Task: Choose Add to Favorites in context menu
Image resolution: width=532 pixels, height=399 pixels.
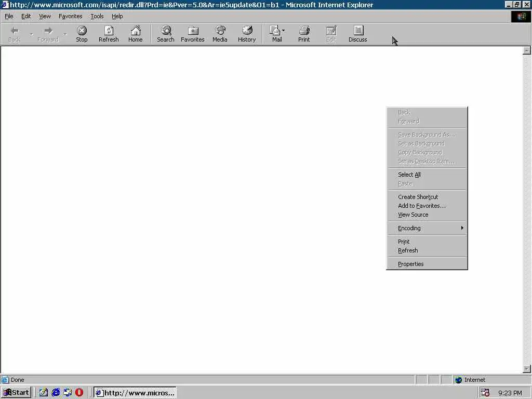Action: tap(427, 206)
